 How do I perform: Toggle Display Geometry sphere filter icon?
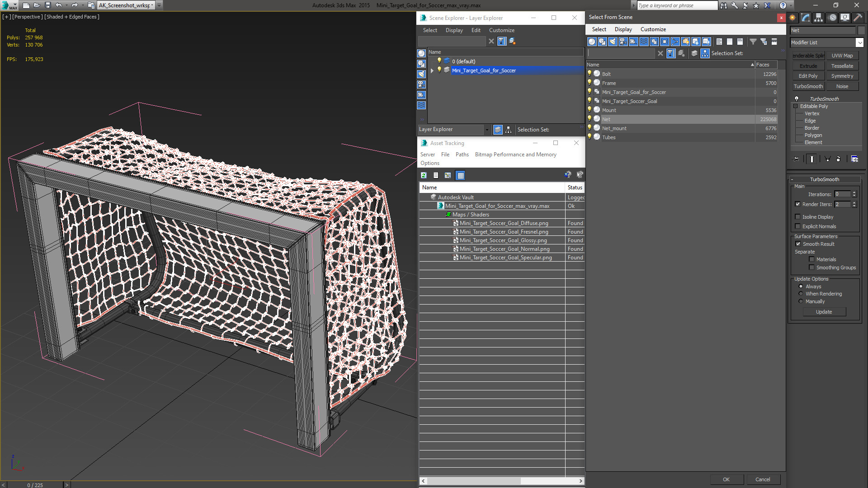[591, 42]
